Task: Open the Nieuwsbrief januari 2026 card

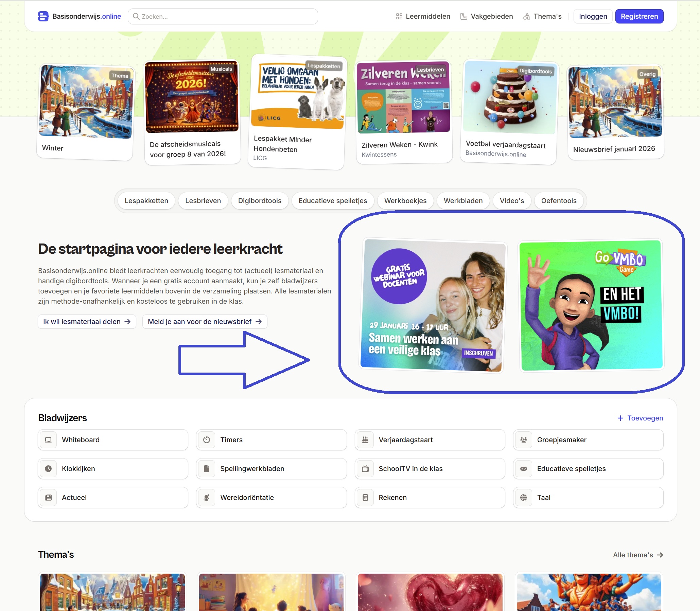Action: [616, 112]
